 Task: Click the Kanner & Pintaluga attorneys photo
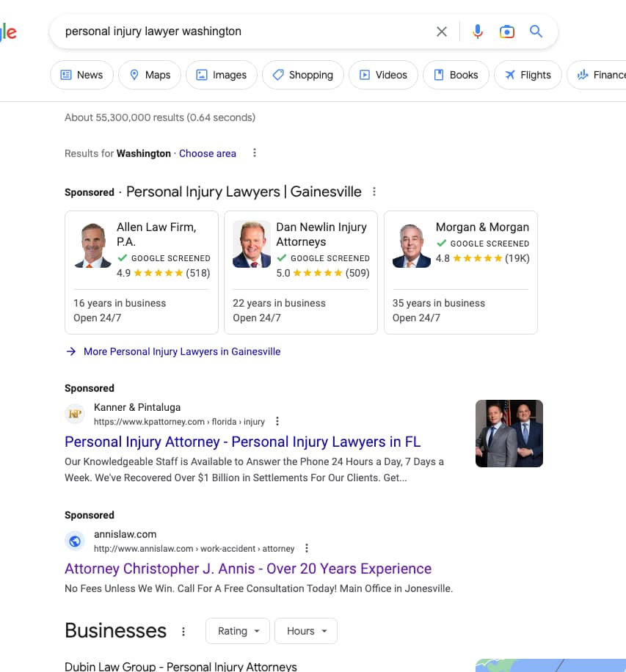pos(509,433)
